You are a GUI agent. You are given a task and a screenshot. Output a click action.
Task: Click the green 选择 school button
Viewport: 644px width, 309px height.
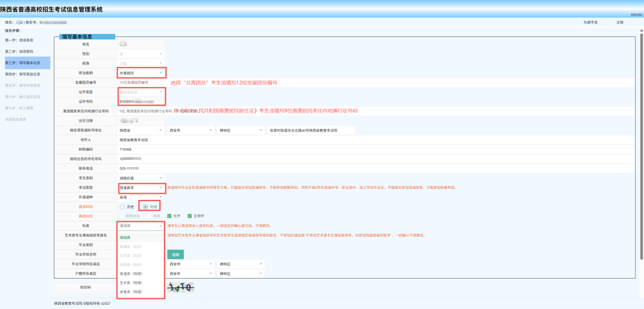pos(175,254)
